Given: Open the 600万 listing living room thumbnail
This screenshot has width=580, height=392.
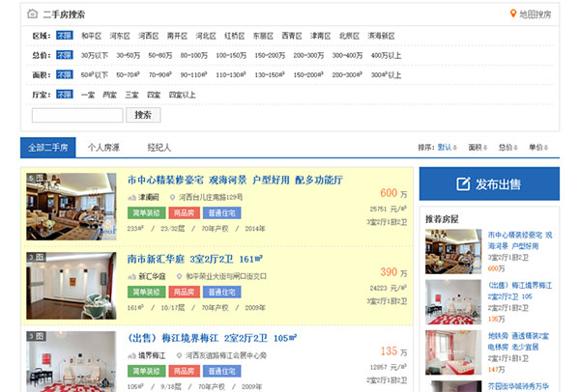Looking at the screenshot, I should [71, 207].
